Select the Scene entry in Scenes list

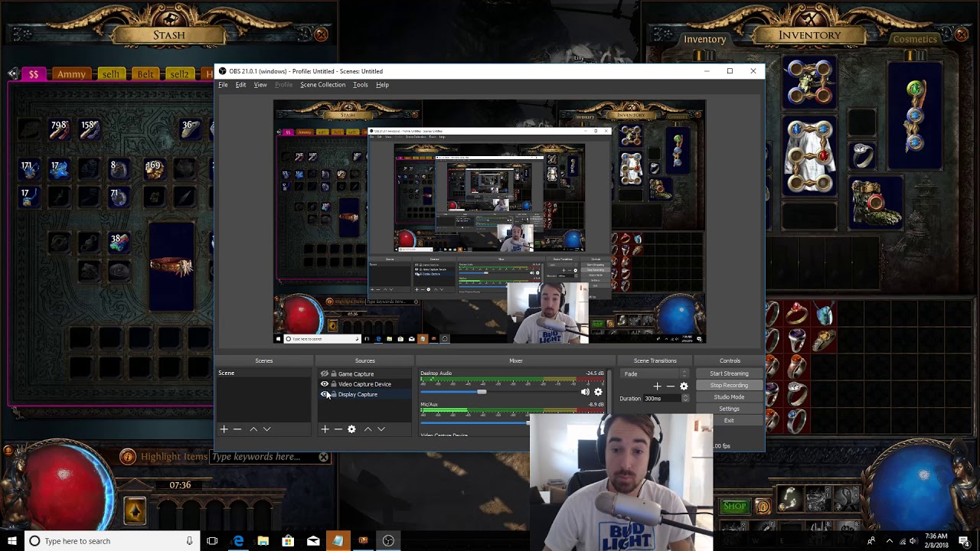[264, 373]
